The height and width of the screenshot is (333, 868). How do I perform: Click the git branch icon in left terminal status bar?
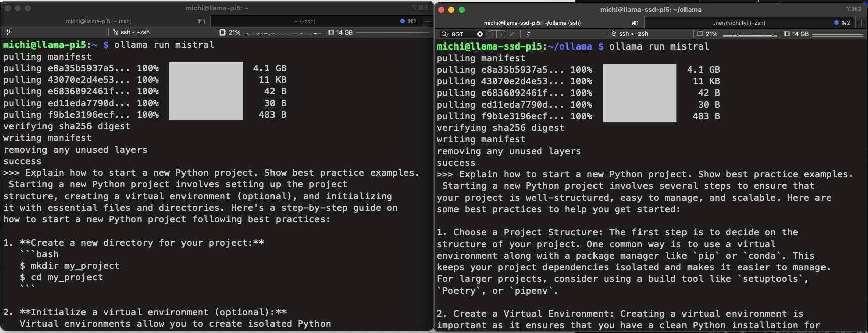point(9,32)
